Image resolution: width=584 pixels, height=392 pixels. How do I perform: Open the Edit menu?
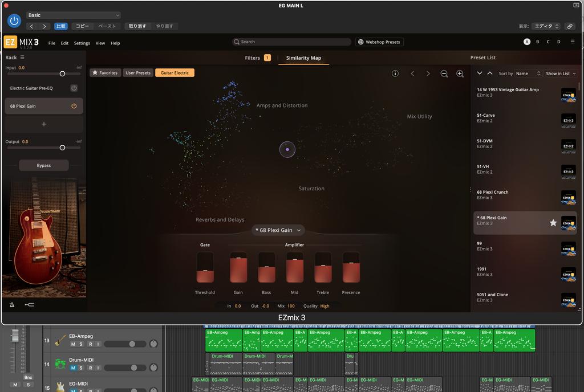64,43
